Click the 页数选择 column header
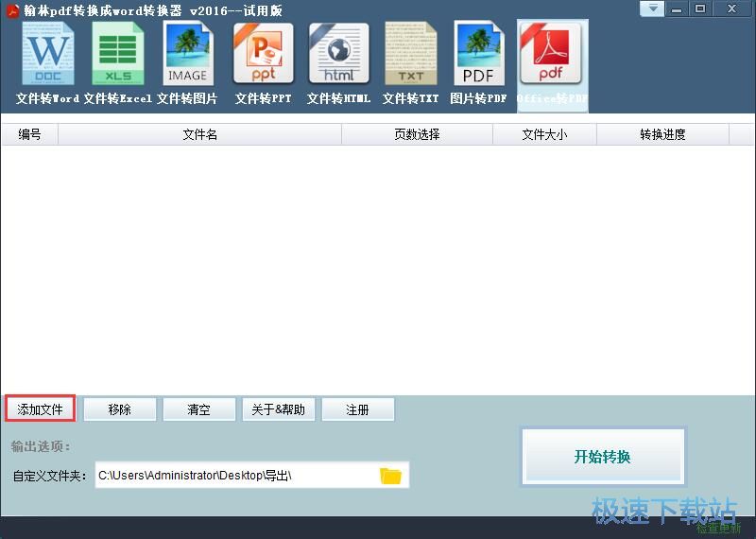The height and width of the screenshot is (539, 756). pyautogui.click(x=417, y=134)
